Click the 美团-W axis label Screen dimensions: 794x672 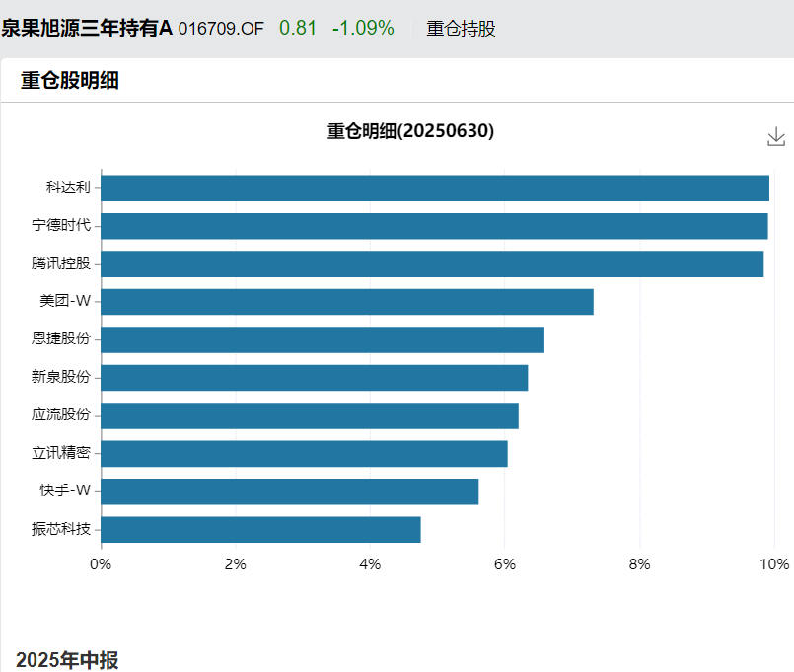click(x=65, y=301)
